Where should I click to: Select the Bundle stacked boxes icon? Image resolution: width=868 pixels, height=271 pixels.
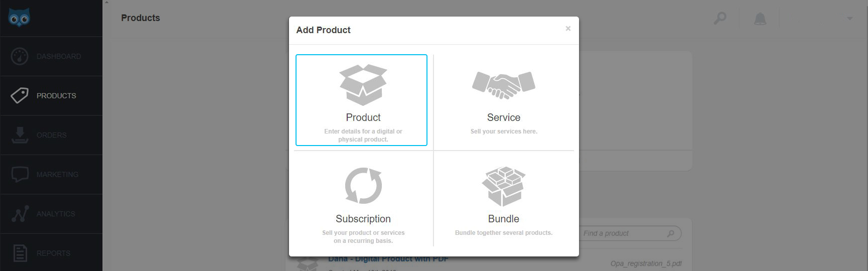(503, 186)
